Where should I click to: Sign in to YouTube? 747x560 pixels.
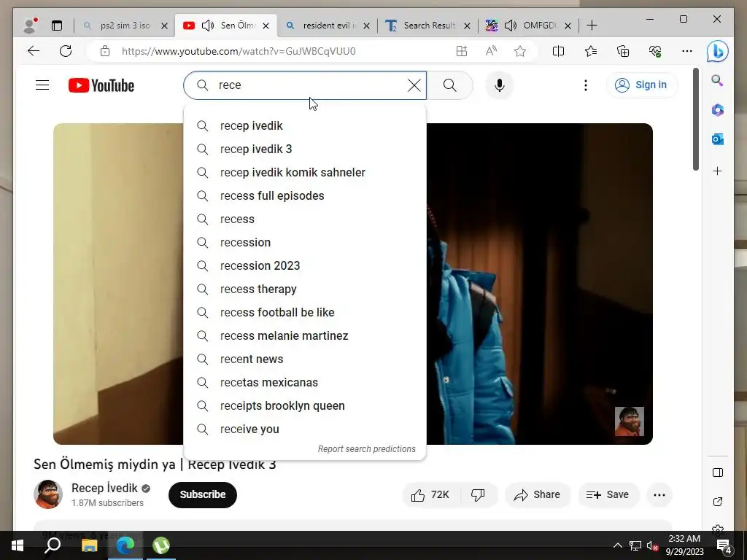point(642,85)
